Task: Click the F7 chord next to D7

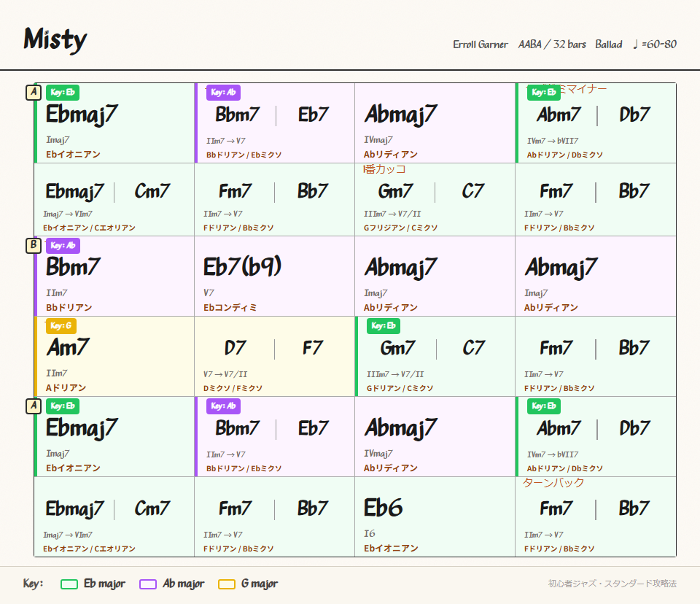Action: (x=313, y=348)
